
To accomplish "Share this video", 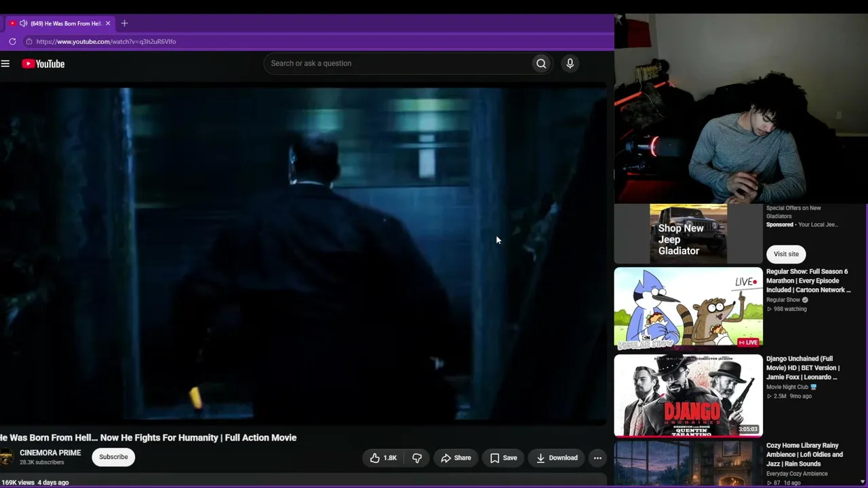I will pyautogui.click(x=456, y=458).
